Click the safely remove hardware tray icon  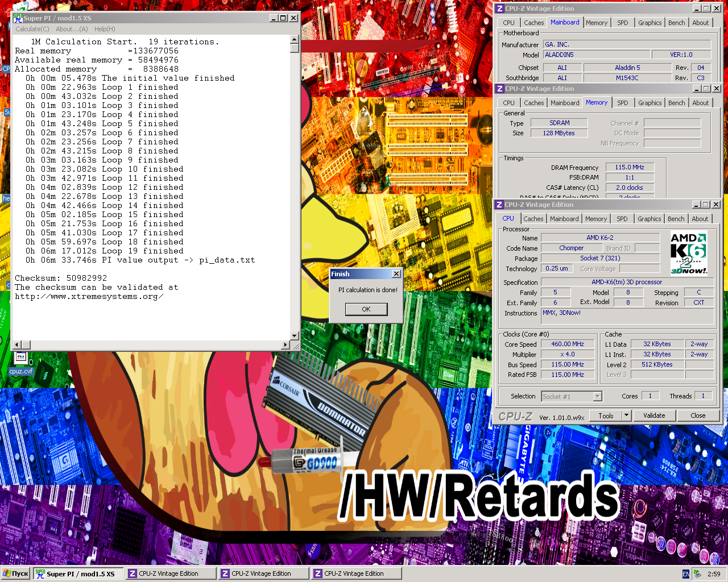click(697, 574)
